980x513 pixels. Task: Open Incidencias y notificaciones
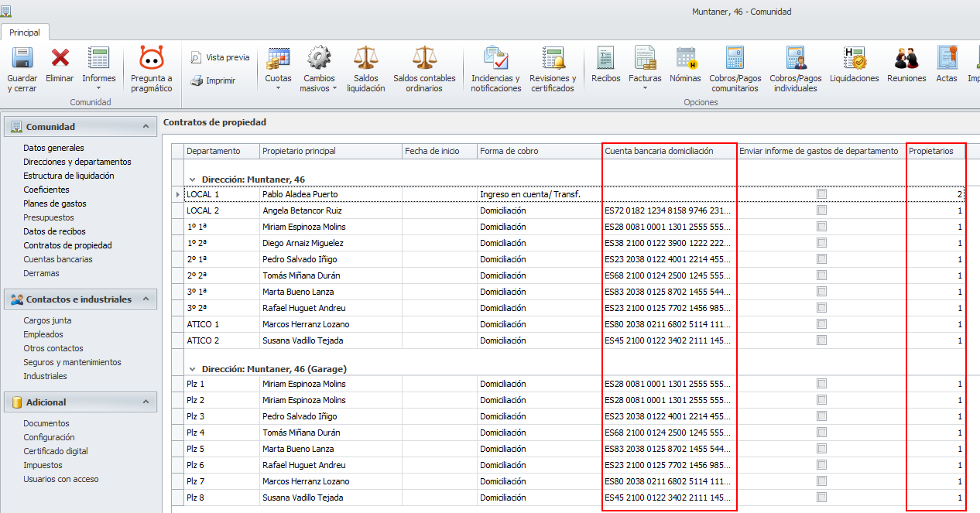495,59
